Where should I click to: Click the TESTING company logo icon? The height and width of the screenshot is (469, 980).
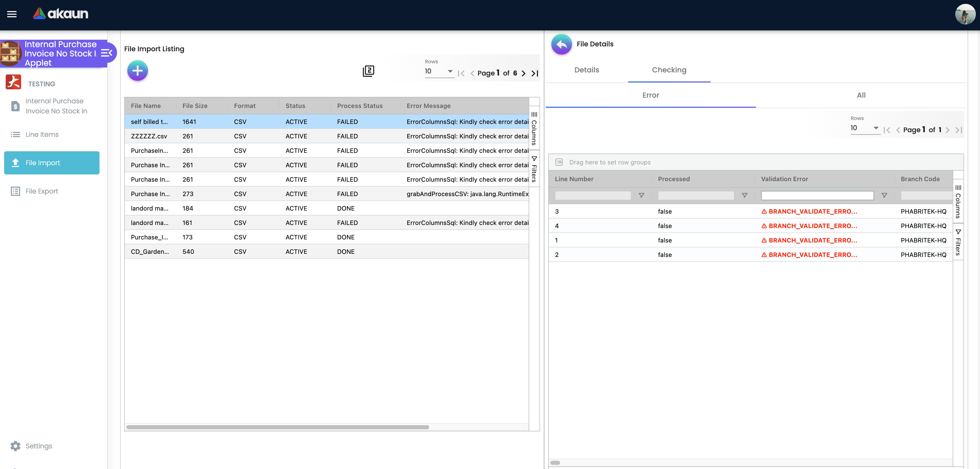pyautogui.click(x=13, y=82)
